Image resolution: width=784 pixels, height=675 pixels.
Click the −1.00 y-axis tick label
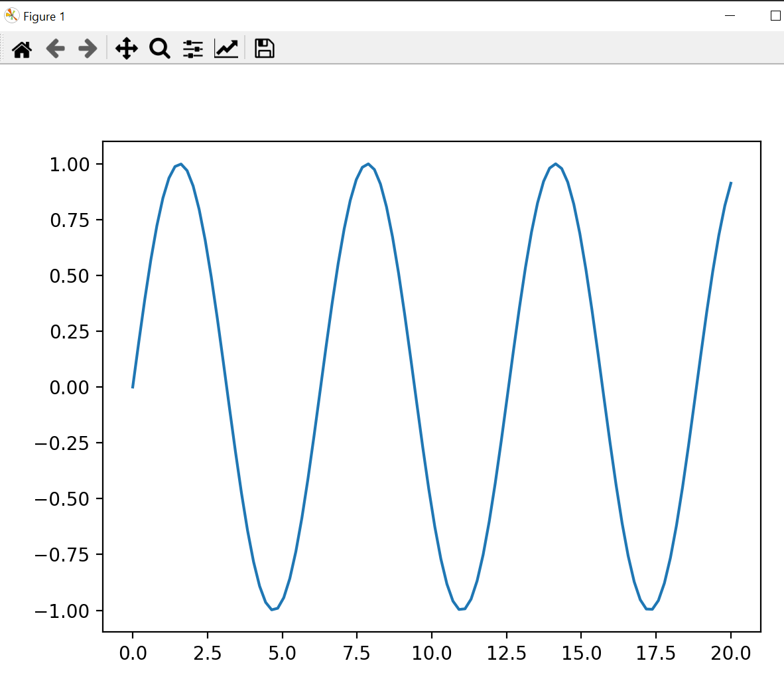coord(62,611)
